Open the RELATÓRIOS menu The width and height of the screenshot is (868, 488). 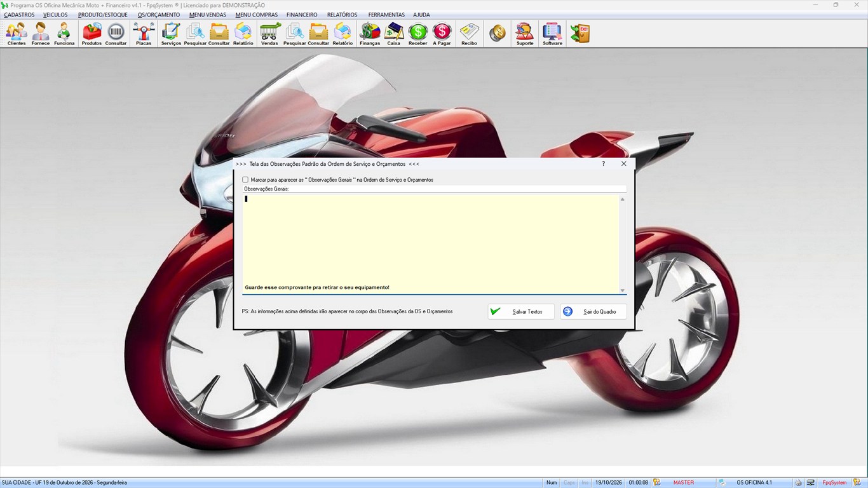[x=342, y=15]
